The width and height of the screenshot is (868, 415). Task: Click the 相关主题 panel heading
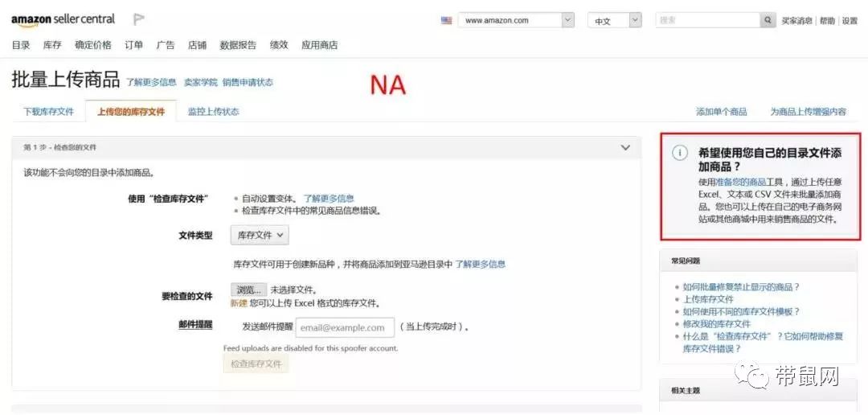pyautogui.click(x=686, y=391)
